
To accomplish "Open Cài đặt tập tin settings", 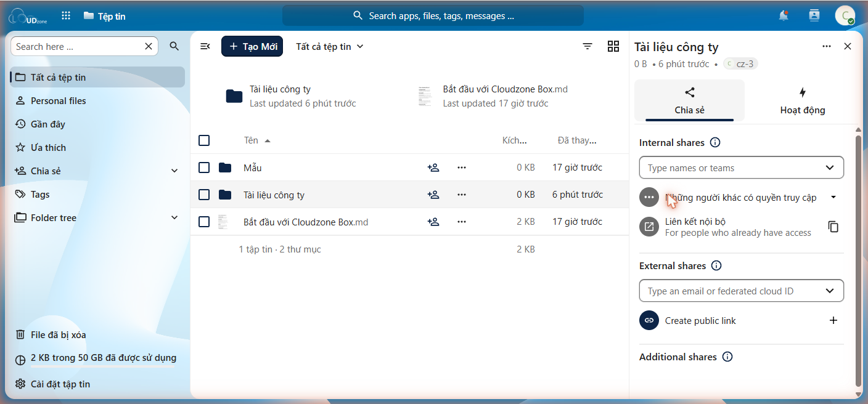I will coord(97,384).
